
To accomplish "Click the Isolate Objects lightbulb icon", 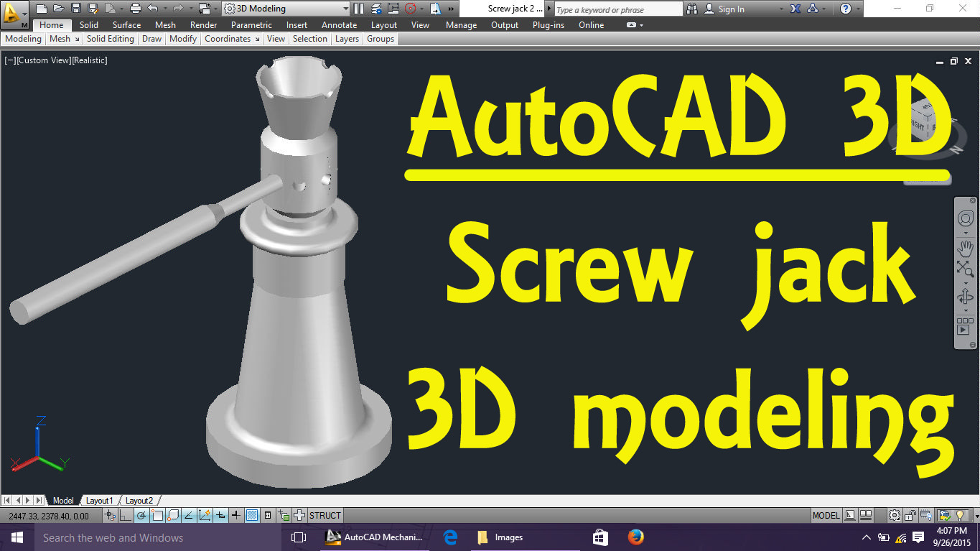I will point(958,515).
